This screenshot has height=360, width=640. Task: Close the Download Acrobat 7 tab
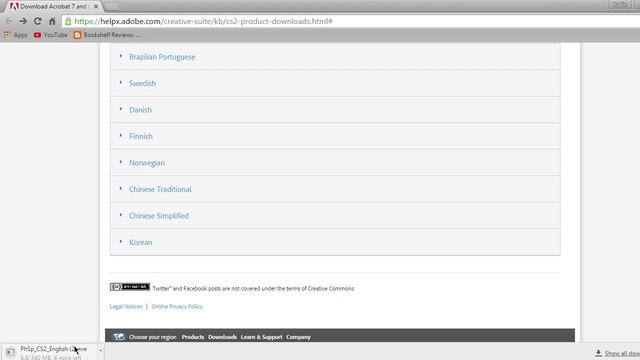[96, 7]
